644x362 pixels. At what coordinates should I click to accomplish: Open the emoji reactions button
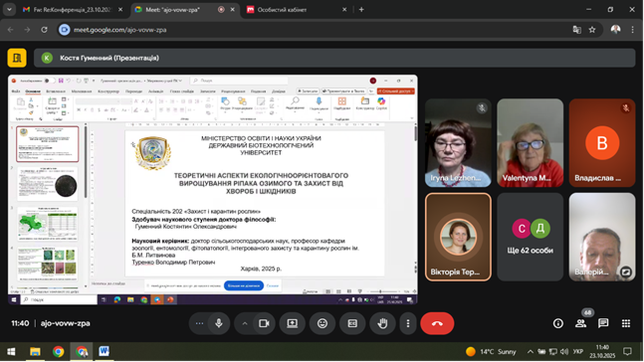click(323, 323)
